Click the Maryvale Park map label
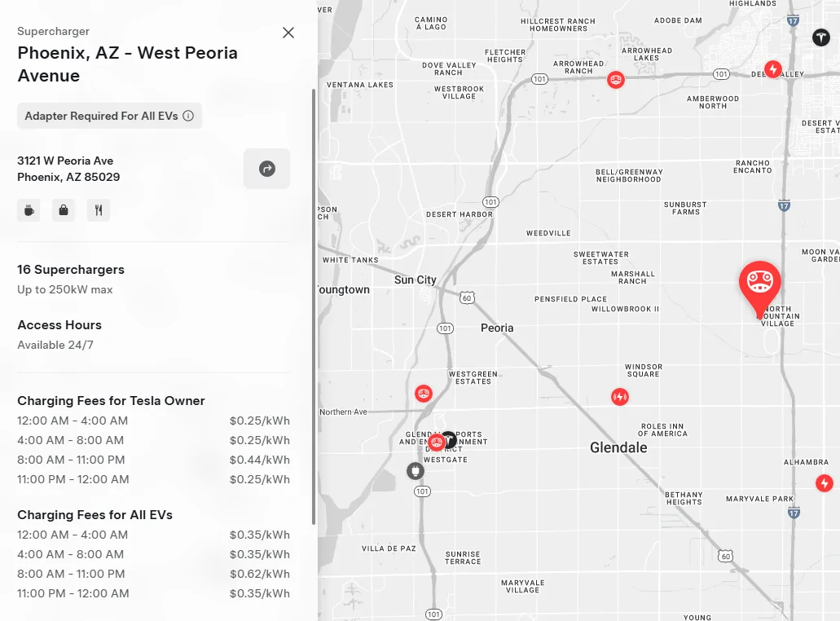Image resolution: width=840 pixels, height=621 pixels. 759,499
